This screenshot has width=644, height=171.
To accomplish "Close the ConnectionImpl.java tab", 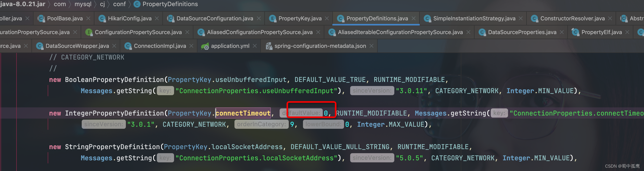I will tap(191, 46).
